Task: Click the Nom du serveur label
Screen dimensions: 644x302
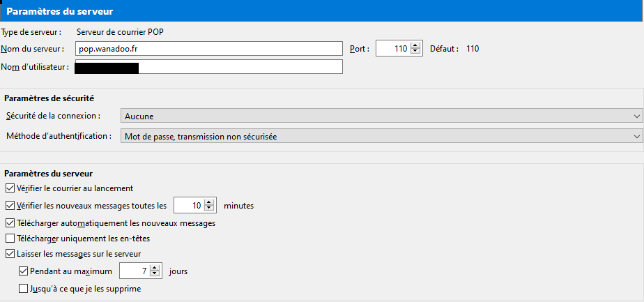Action: coord(33,49)
